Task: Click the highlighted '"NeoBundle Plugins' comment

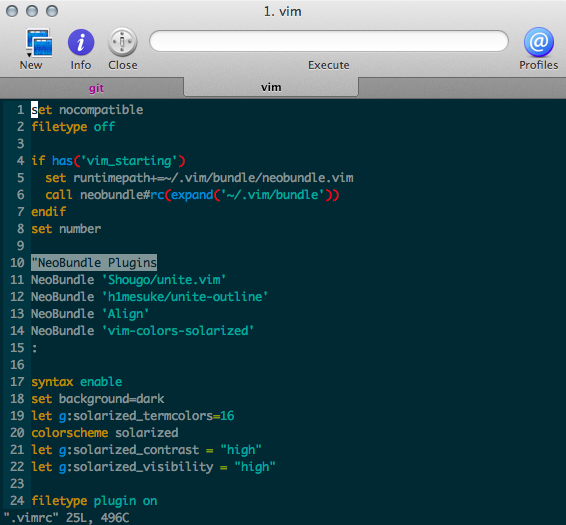Action: (x=94, y=262)
